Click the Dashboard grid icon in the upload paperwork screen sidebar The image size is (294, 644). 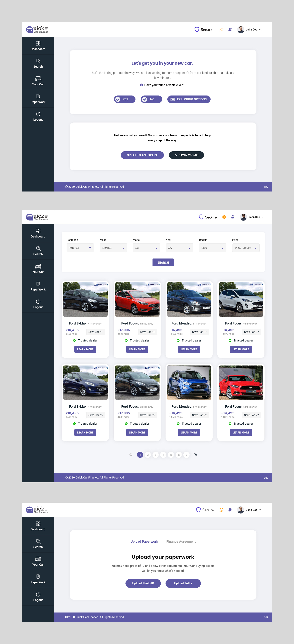click(38, 523)
